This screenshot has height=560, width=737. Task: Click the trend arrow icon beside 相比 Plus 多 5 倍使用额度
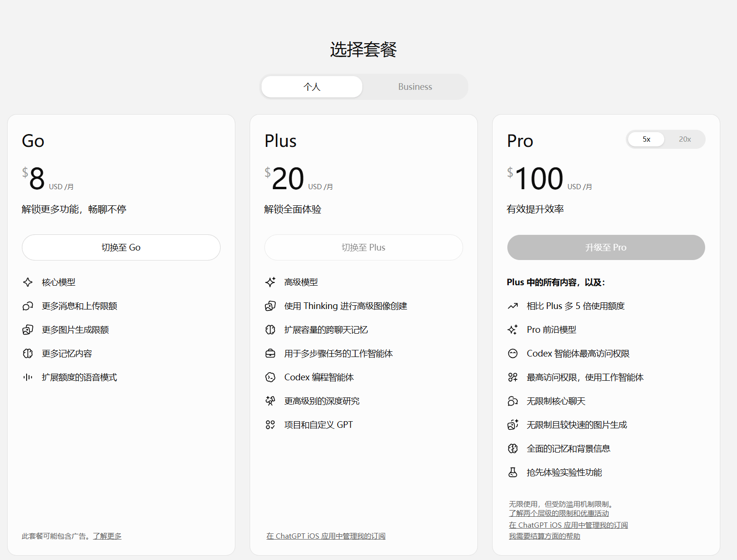click(513, 306)
